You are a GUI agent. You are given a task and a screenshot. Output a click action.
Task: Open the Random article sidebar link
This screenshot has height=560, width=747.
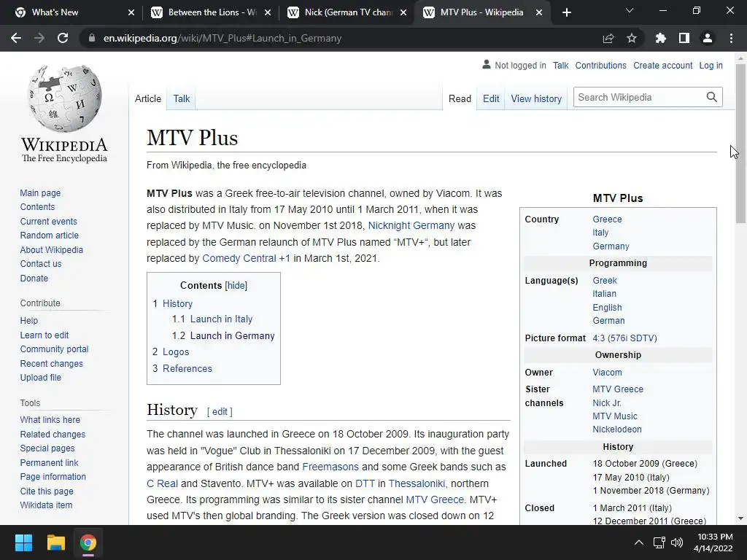pos(49,236)
